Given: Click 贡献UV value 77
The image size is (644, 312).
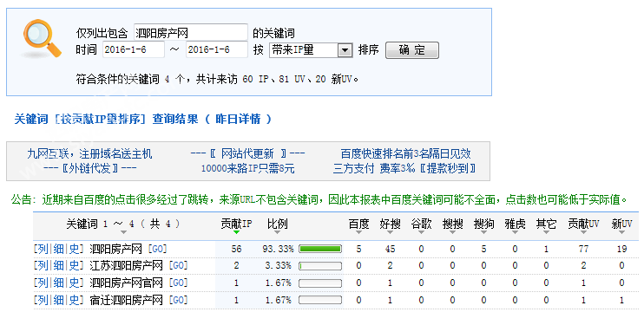Looking at the screenshot, I should tap(583, 249).
